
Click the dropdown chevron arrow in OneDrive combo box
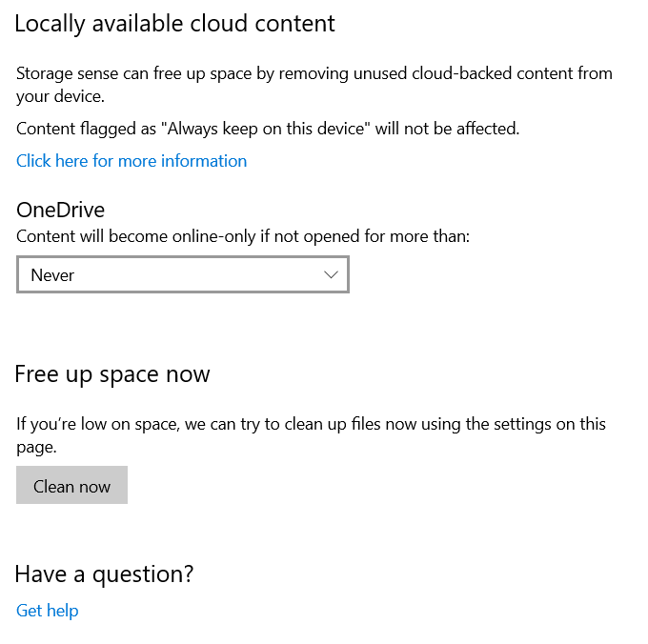pos(331,274)
